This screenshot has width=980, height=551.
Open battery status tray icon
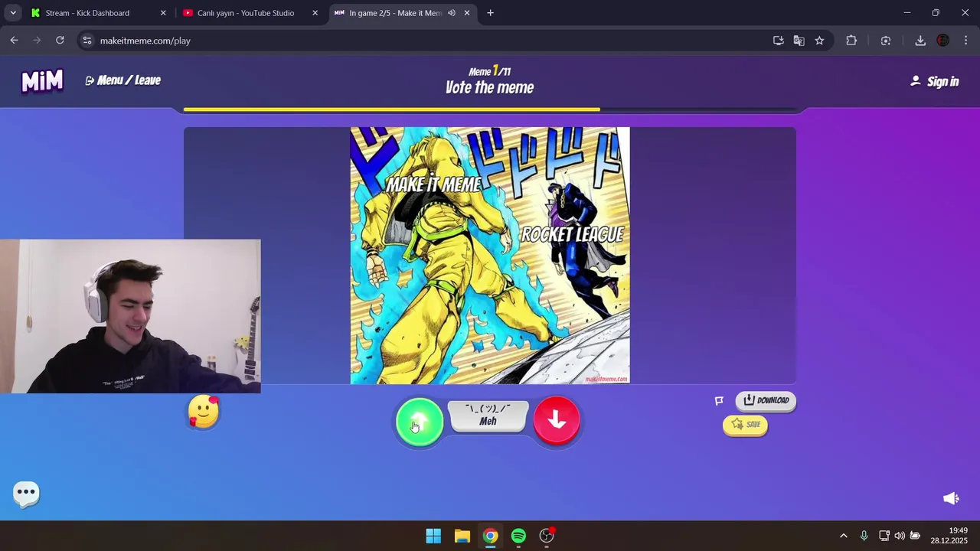pos(915,536)
